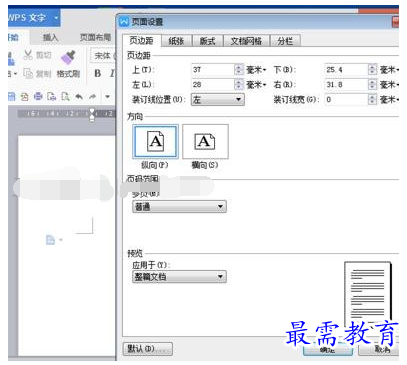This screenshot has height=365, width=407.
Task: Select the Format Painter (格式刷) brush
Action: tap(68, 65)
